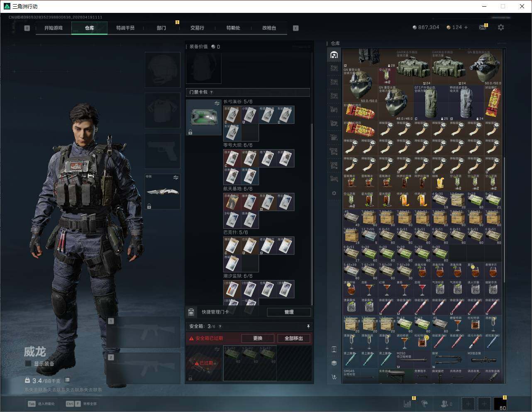Click the 长弓溪谷: 5/6 keycard header
Viewport: 532px width, 412px height.
[x=238, y=102]
